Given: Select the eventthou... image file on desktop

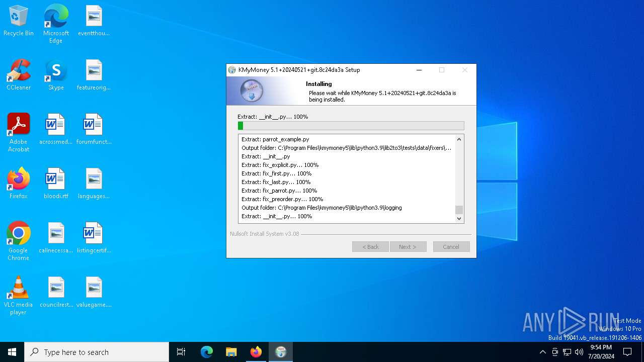Looking at the screenshot, I should pyautogui.click(x=94, y=21).
